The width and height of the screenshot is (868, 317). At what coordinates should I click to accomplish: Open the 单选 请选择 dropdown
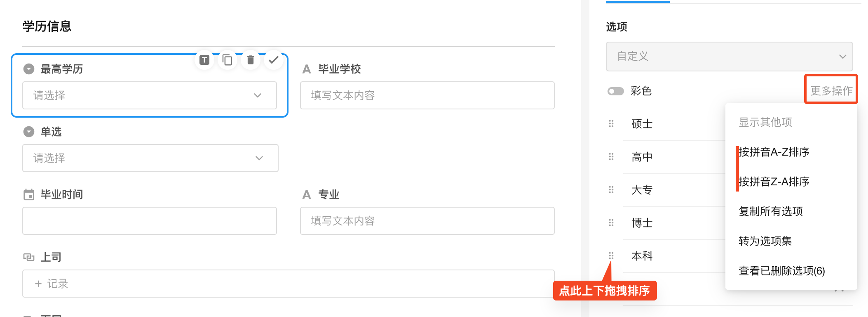pyautogui.click(x=150, y=158)
